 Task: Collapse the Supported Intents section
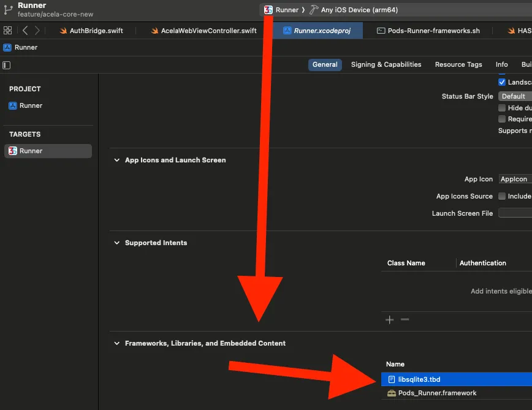(x=116, y=243)
